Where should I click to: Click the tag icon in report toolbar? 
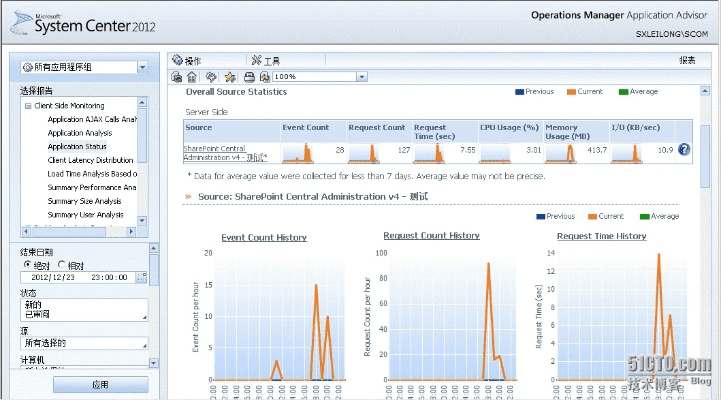(x=210, y=76)
